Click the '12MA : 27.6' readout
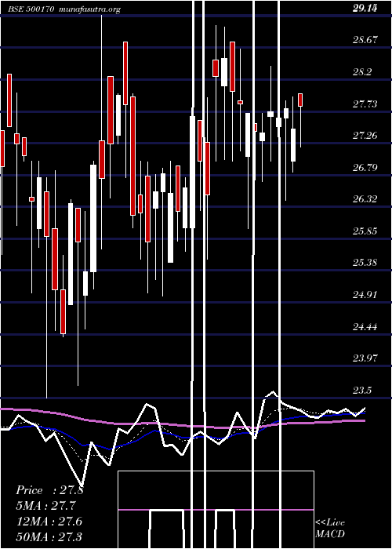Screen dimensions: 392x549 tap(49, 521)
